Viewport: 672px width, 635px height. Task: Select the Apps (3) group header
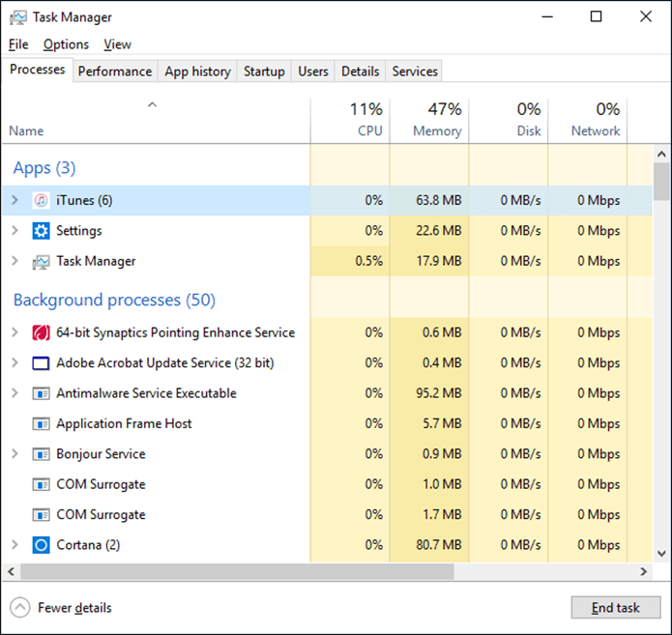[44, 168]
